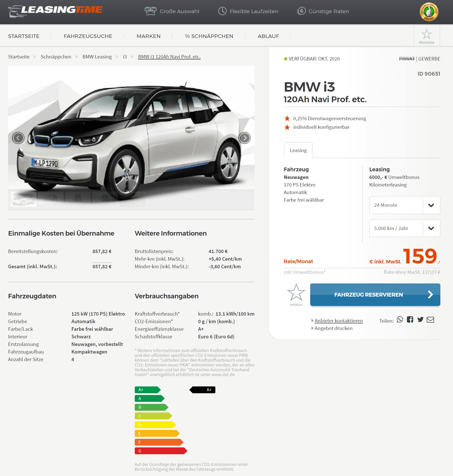453x476 pixels.
Task: Click the mit Umweltbonus footnote text
Action: 304,272
